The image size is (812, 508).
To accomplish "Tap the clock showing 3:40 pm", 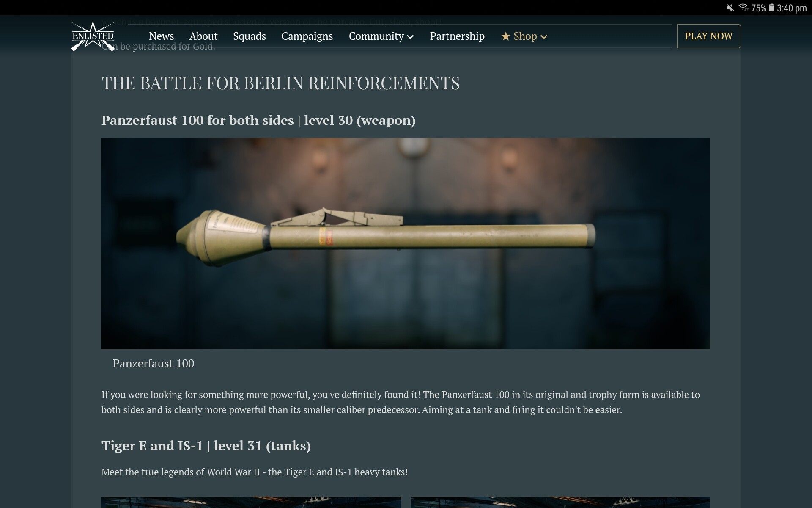I will 792,8.
